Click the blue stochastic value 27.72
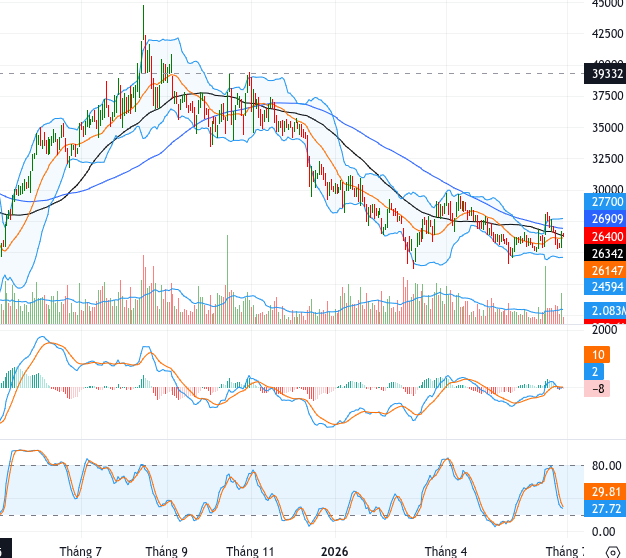Screen dimensions: 626x558 click(x=605, y=509)
